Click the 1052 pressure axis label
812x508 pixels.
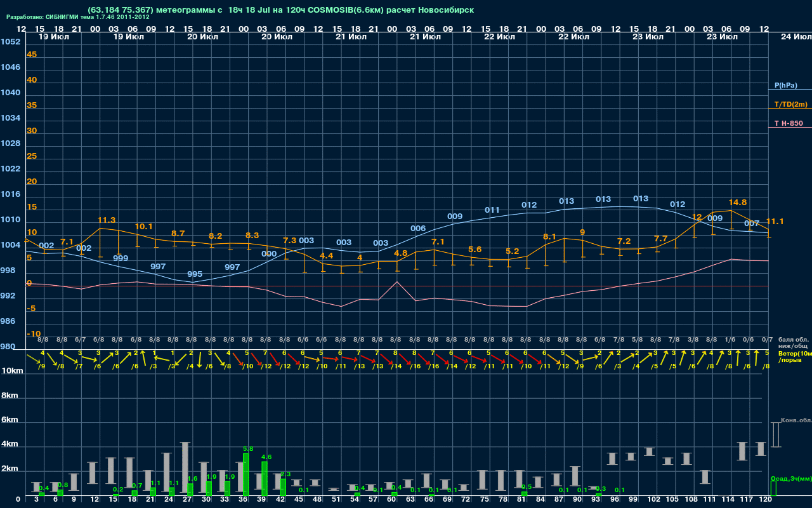point(10,42)
